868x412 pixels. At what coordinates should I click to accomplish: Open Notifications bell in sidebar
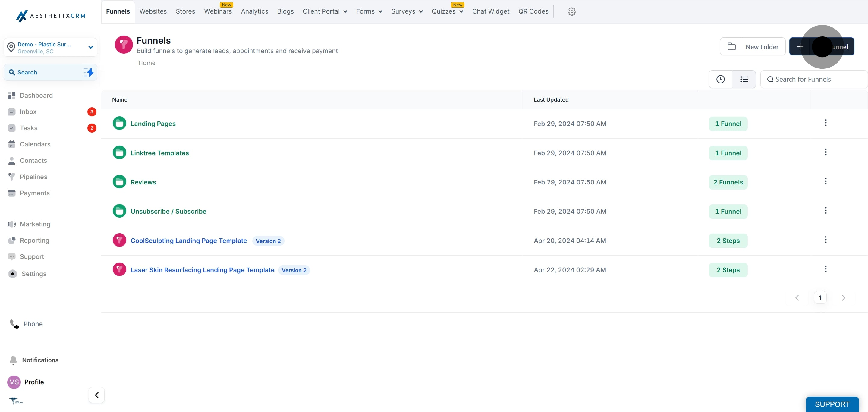click(14, 360)
